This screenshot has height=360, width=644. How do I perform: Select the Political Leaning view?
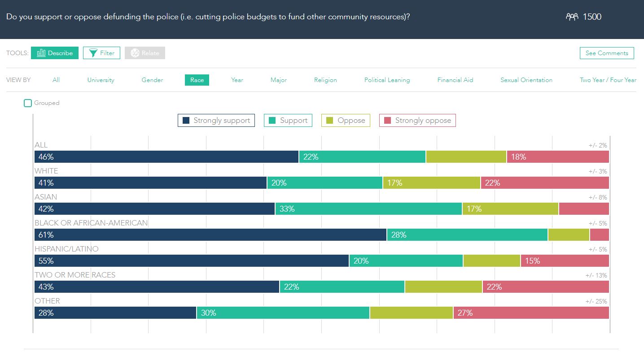(387, 80)
